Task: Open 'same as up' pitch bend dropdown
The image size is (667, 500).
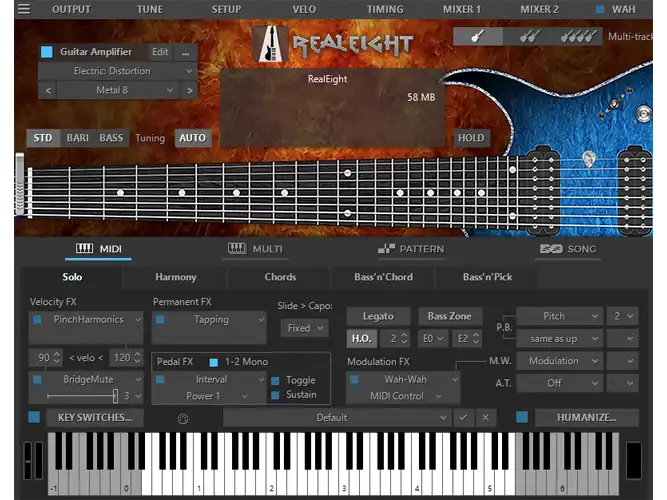Action: pos(559,339)
